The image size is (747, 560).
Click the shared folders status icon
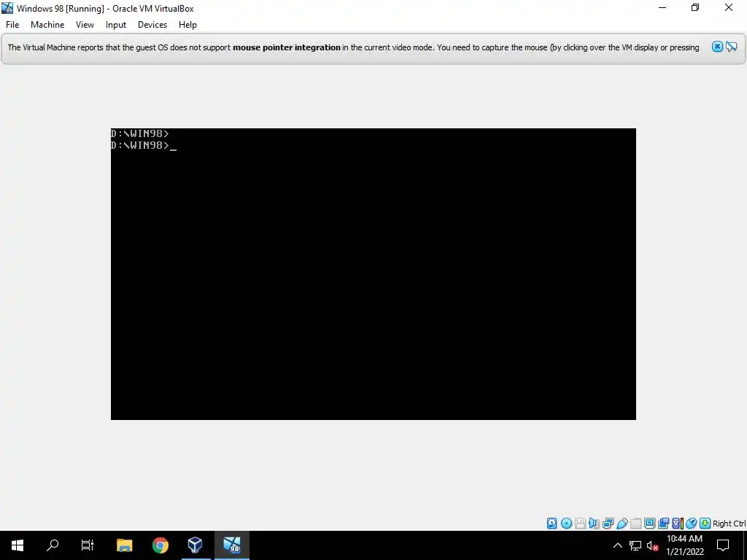pos(635,524)
